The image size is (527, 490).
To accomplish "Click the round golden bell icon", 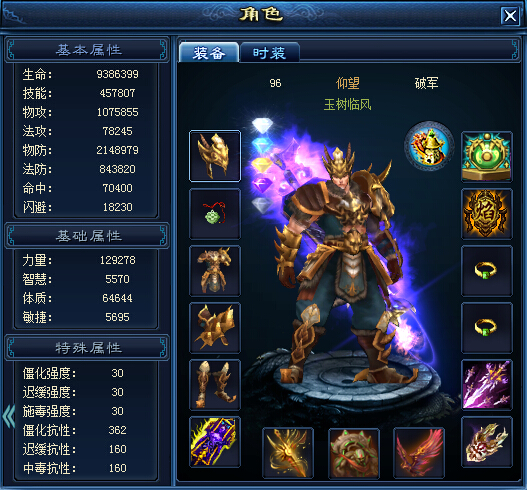I will pos(429,146).
